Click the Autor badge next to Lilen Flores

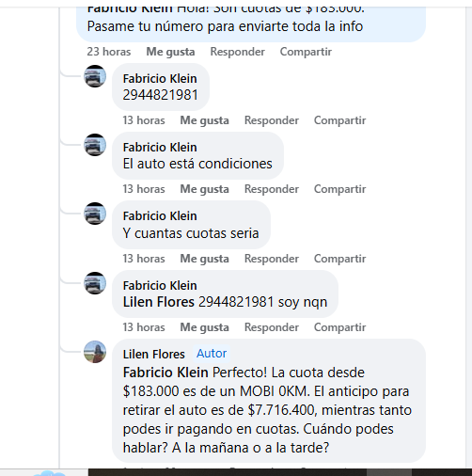212,354
